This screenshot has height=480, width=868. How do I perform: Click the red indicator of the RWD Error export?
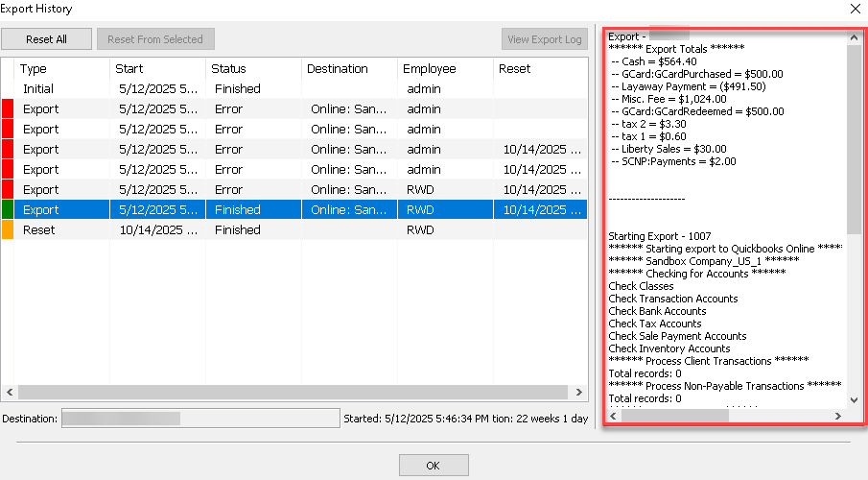(8, 189)
